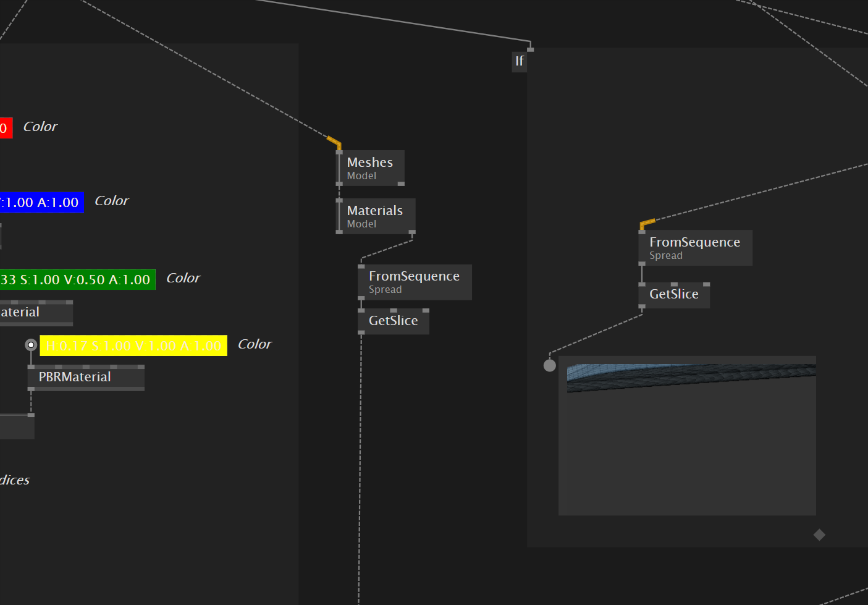The height and width of the screenshot is (605, 868).
Task: Click the mesh preview thumbnail
Action: tap(687, 435)
